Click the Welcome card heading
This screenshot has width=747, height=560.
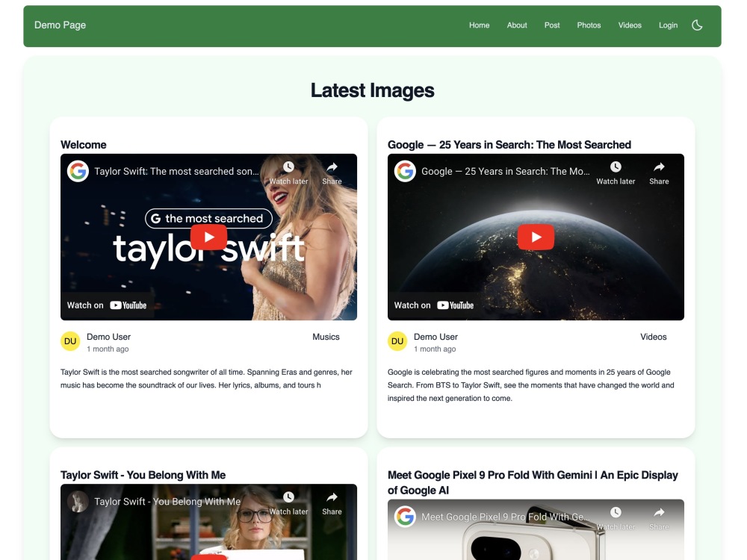tap(84, 145)
